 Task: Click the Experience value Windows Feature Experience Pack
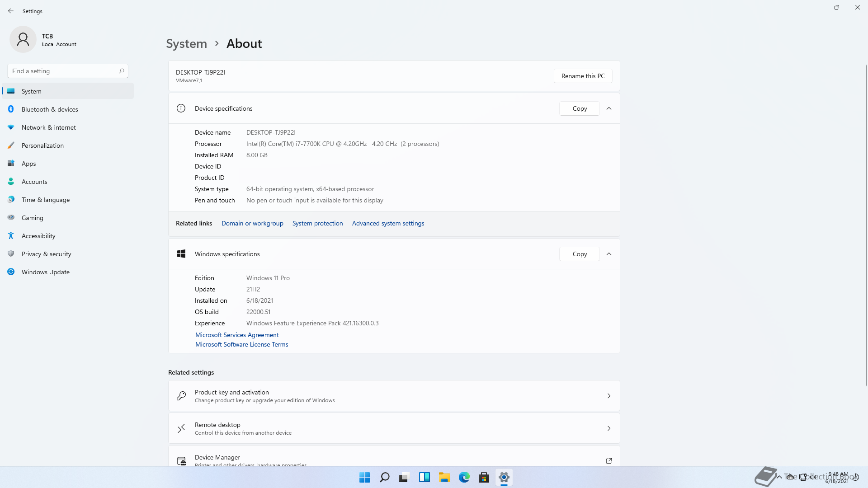tap(312, 323)
